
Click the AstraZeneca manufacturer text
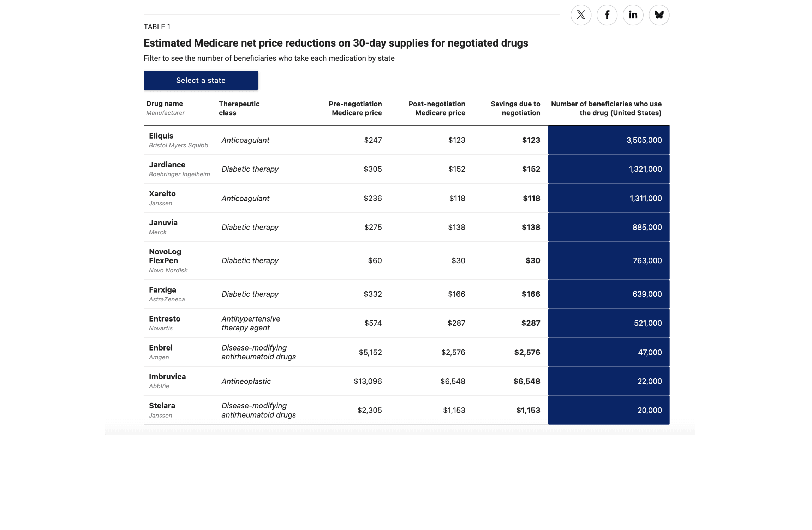(x=167, y=299)
